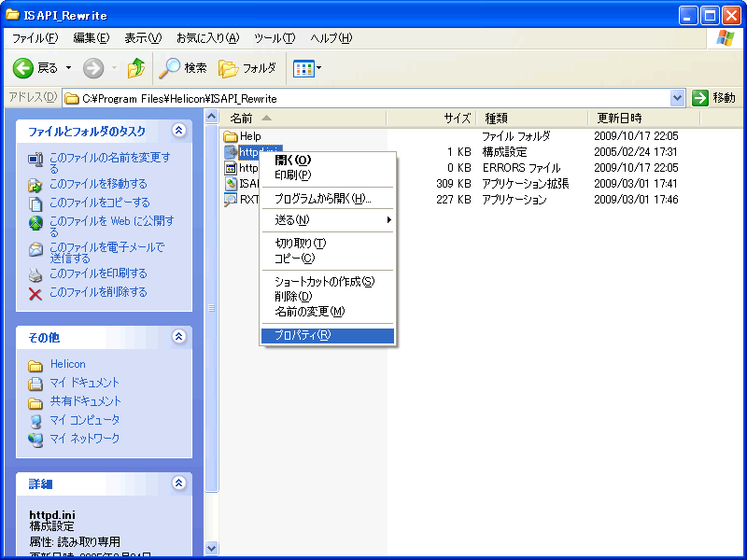Screen dimensions: 747x560
Task: Open the お気に入り(A) menu
Action: tap(207, 38)
